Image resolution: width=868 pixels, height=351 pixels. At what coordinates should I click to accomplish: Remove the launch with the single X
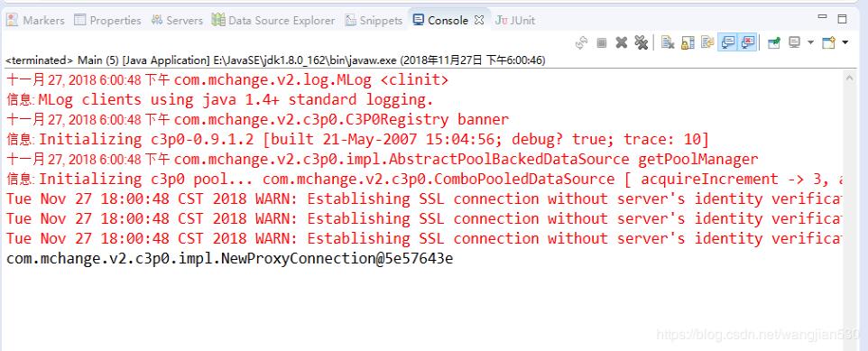click(x=622, y=42)
